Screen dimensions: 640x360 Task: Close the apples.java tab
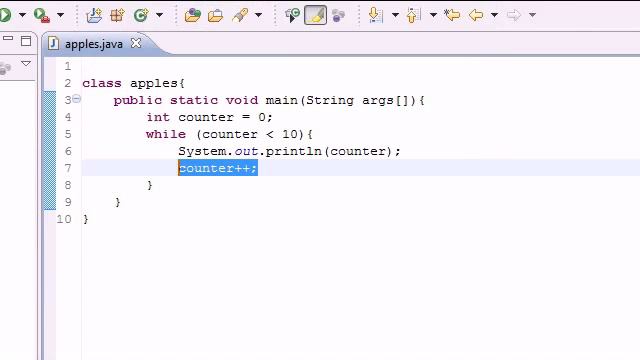click(136, 43)
